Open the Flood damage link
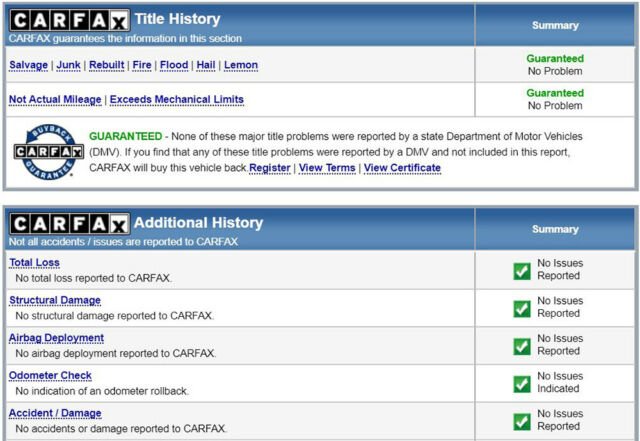 point(174,65)
